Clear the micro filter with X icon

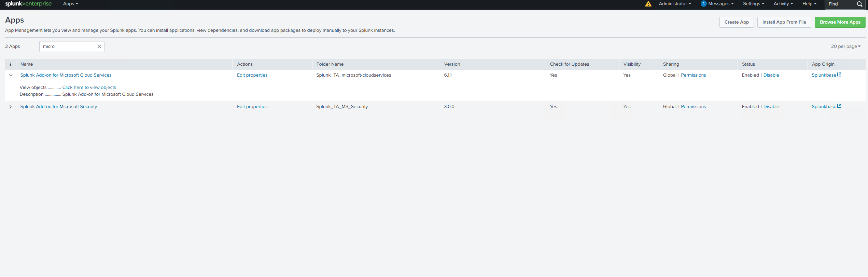point(99,47)
